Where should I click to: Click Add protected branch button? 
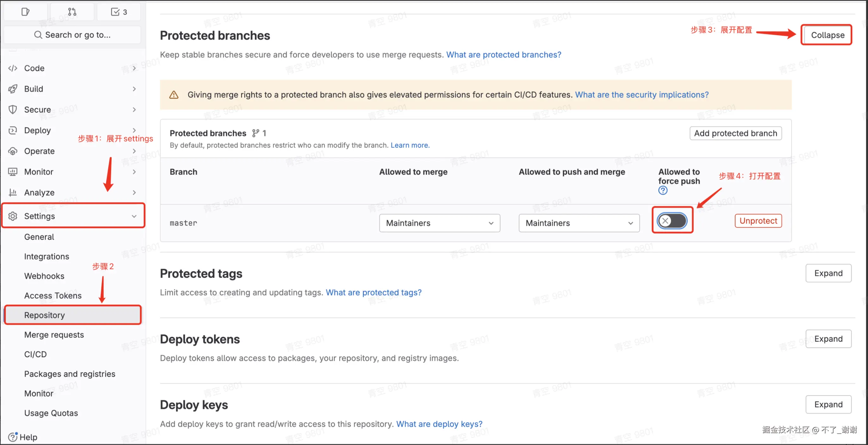tap(735, 133)
